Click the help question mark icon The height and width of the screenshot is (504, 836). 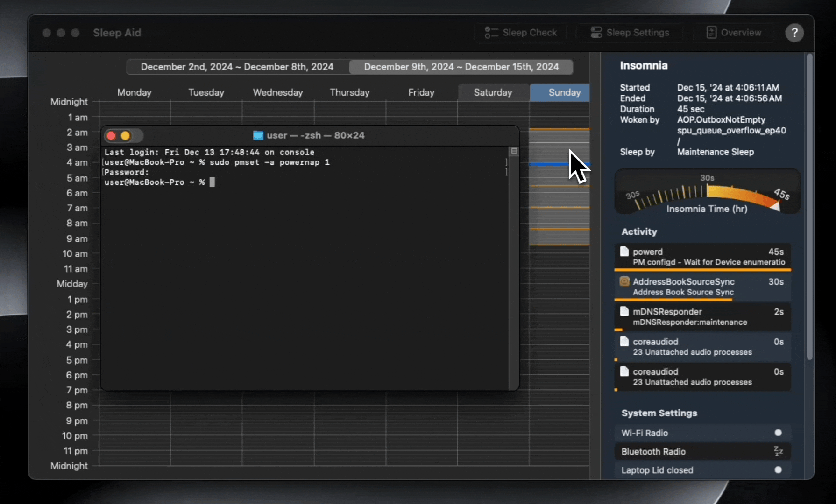[794, 33]
